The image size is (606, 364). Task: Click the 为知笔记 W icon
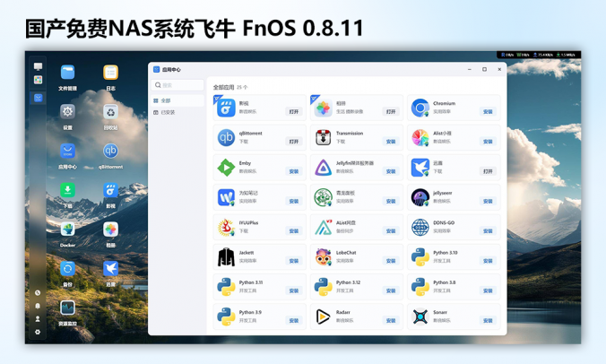point(226,197)
